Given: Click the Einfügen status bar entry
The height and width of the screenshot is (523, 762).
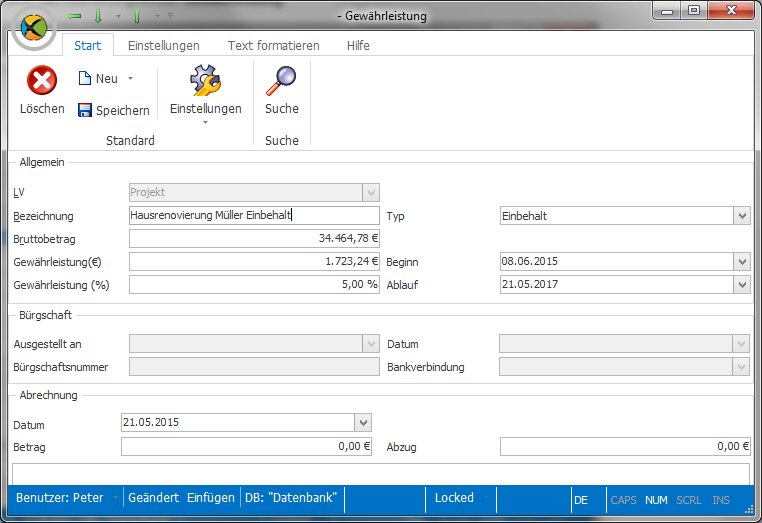Looking at the screenshot, I should pyautogui.click(x=211, y=498).
